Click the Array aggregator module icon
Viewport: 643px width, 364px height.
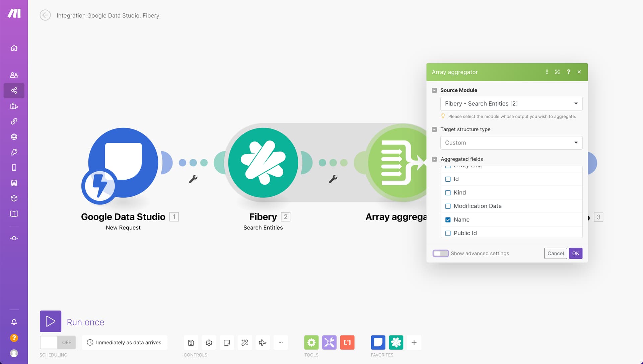point(397,163)
